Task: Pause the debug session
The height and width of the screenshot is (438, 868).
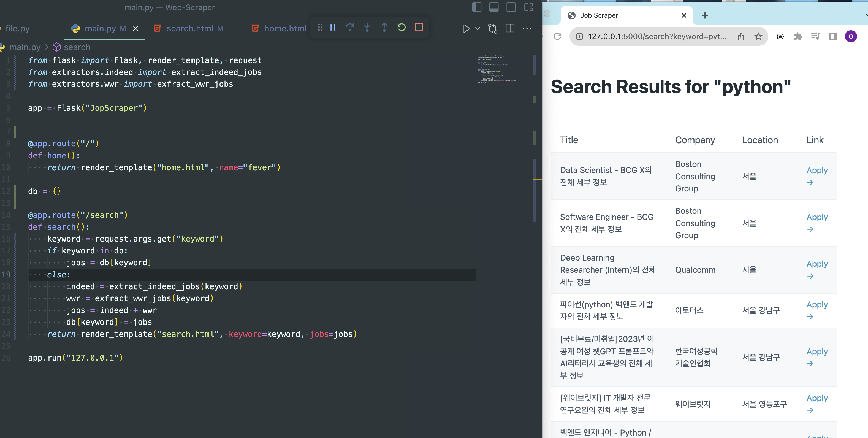Action: pos(333,27)
